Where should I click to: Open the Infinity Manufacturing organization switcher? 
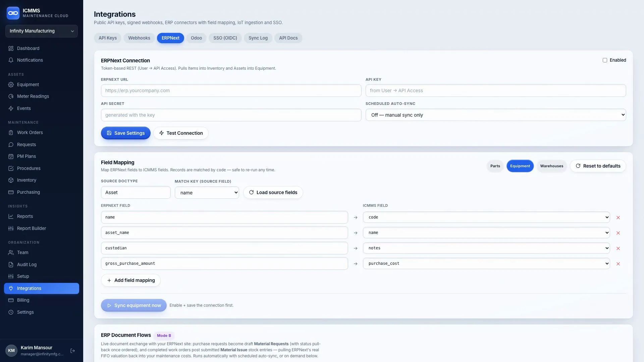pos(42,31)
